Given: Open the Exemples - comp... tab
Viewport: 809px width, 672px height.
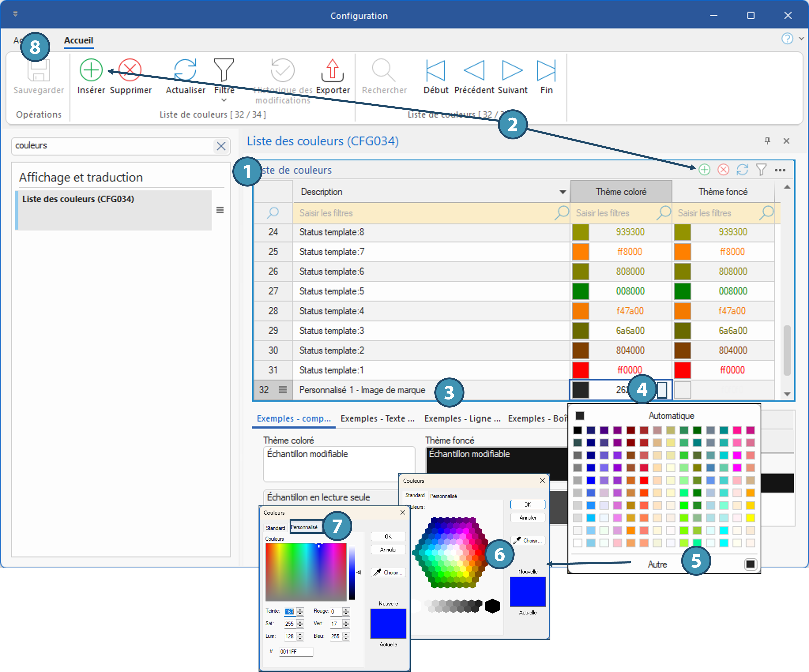Looking at the screenshot, I should coord(294,419).
